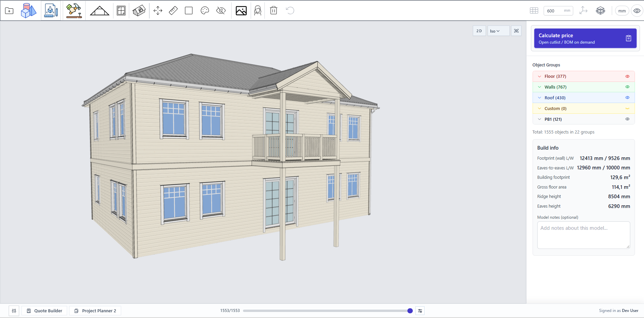Expand the Floor (377) group chevron
644x318 pixels.
pos(539,76)
